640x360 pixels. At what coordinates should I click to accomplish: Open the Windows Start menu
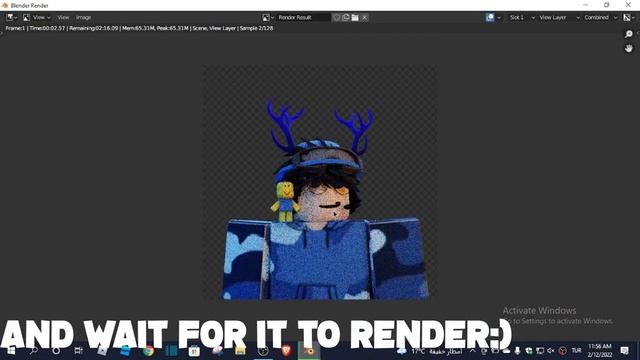tap(11, 351)
